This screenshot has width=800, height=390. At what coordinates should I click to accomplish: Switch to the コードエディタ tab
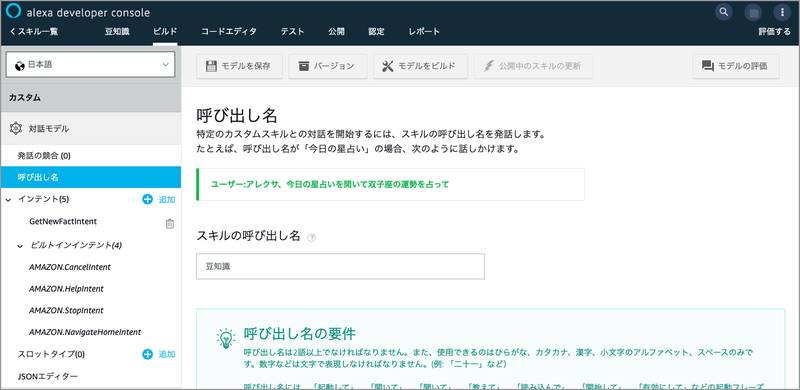[x=229, y=32]
